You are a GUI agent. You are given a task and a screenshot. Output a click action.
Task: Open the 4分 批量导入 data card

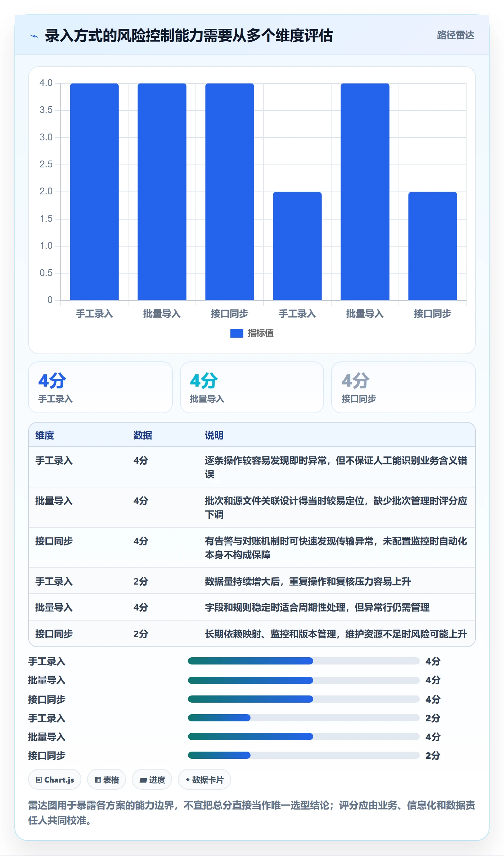point(252,387)
